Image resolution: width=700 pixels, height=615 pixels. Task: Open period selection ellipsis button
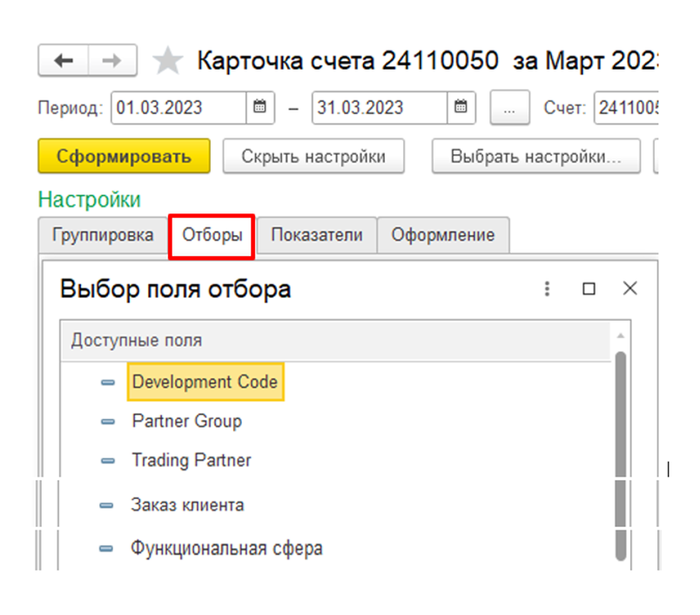tap(510, 108)
